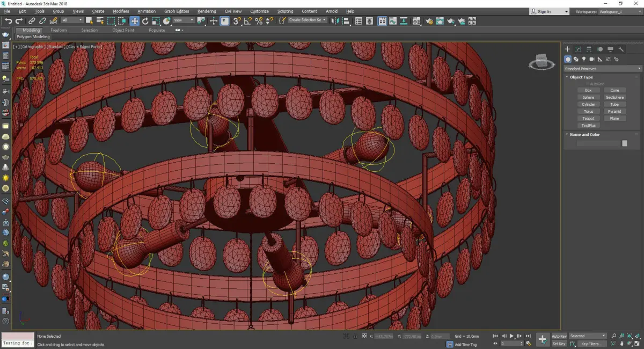
Task: Toggle the Angle Snap button
Action: (x=248, y=21)
